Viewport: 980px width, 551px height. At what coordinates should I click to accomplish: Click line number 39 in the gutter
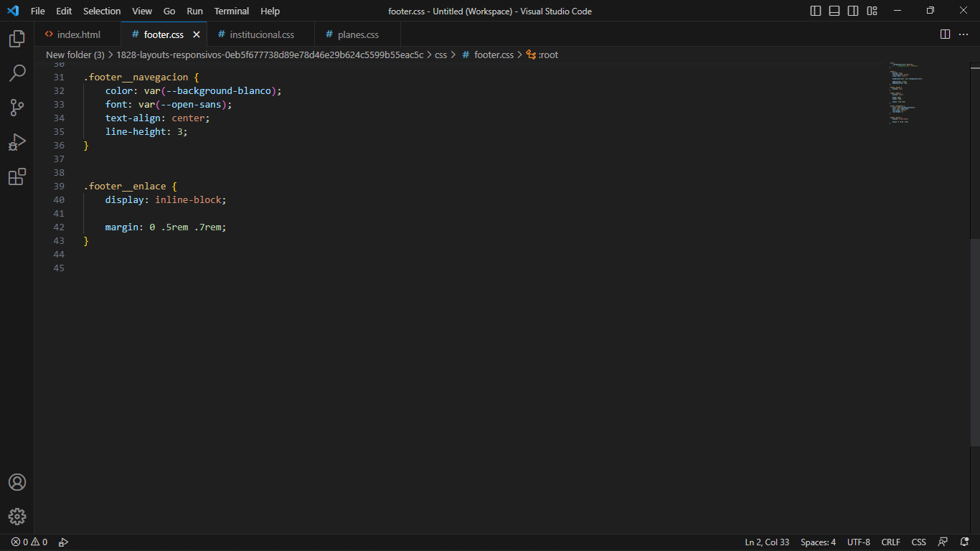pos(59,186)
